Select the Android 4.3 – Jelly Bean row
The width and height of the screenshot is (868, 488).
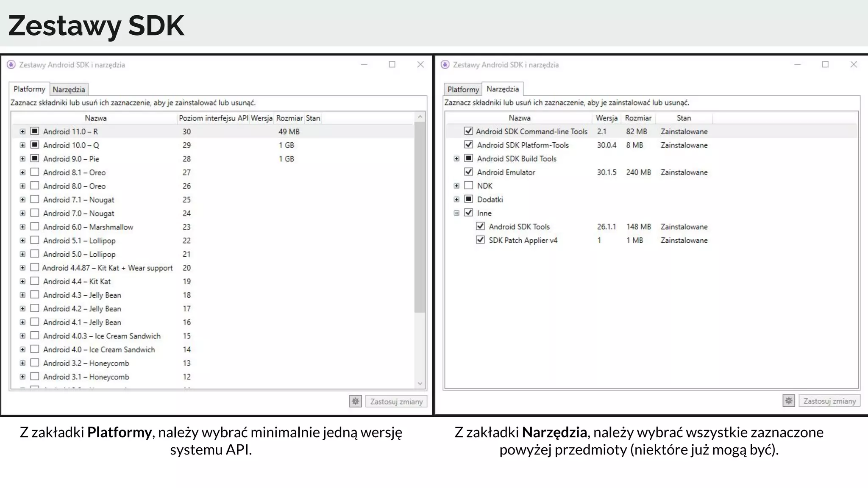213,295
